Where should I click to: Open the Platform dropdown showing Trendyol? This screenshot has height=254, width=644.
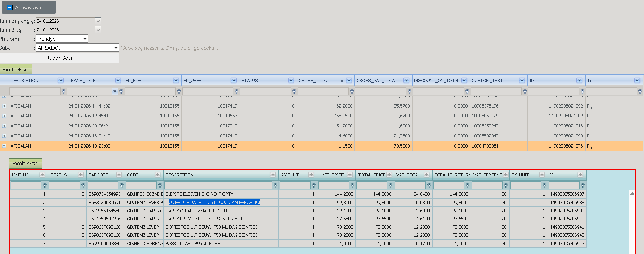(x=62, y=39)
